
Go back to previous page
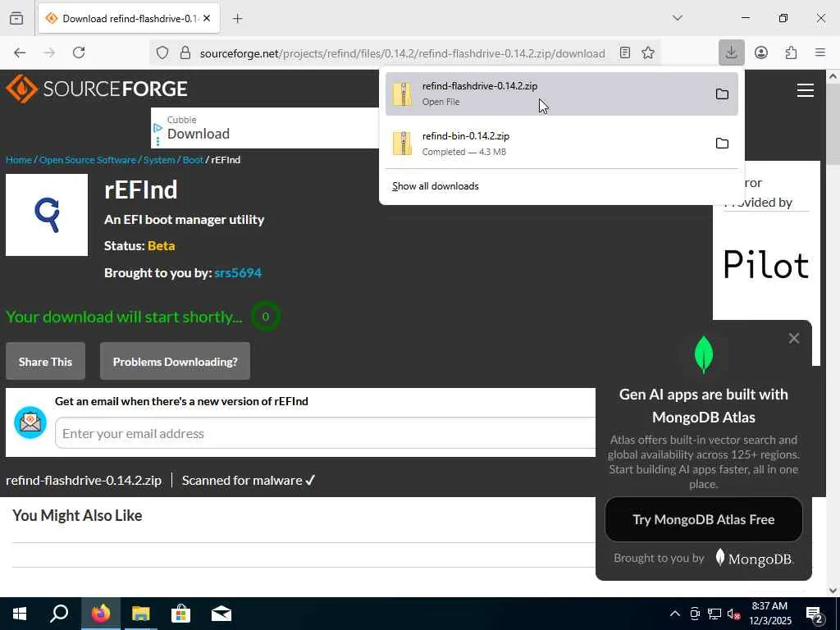click(x=20, y=52)
